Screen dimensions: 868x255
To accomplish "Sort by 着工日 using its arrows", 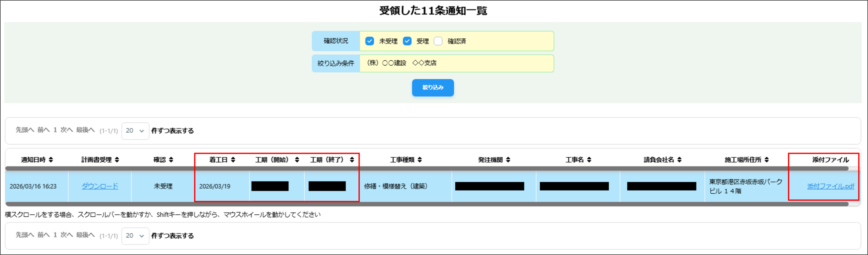I will [x=233, y=160].
